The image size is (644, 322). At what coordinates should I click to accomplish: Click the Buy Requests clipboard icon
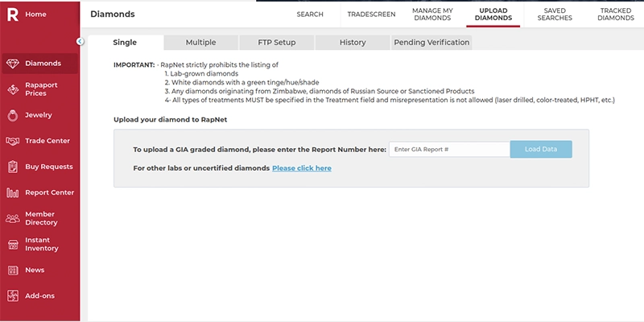coord(13,167)
